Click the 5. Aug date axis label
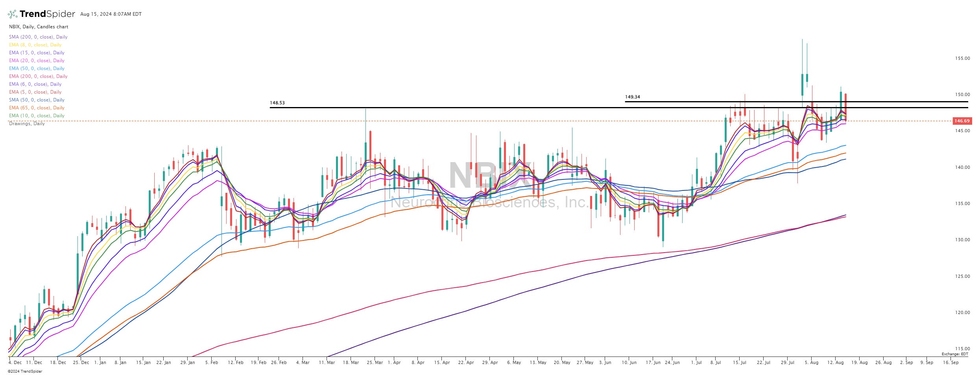This screenshot has width=980, height=375. pos(811,362)
